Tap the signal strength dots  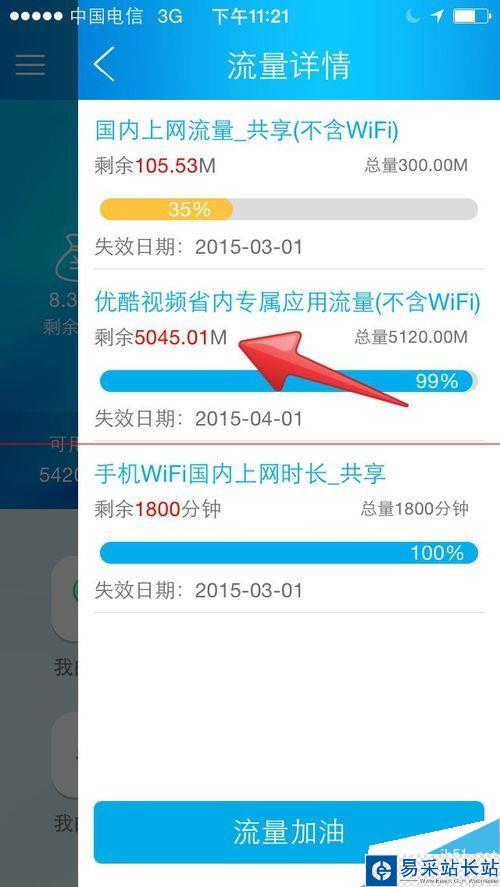click(36, 16)
